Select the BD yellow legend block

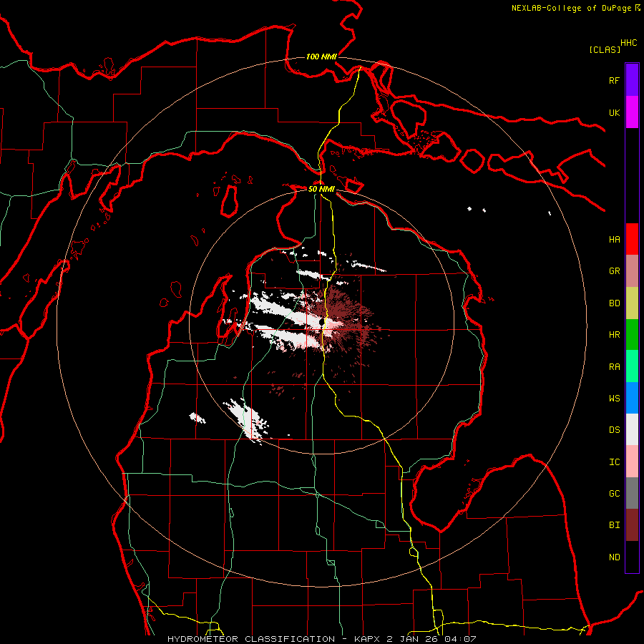632,303
